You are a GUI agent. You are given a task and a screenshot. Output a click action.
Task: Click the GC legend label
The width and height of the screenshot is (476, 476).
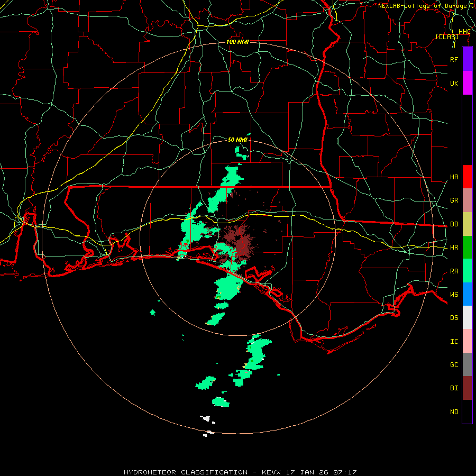pos(454,365)
